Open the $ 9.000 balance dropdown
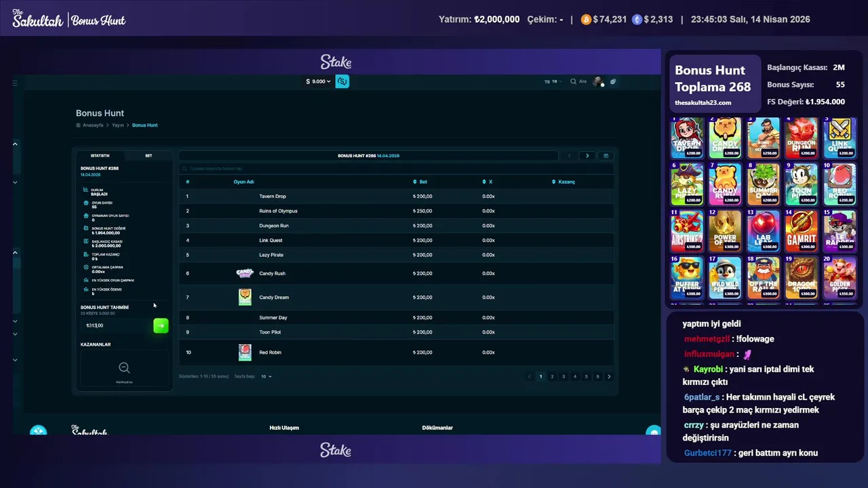Screen dimensions: 868x488 coord(318,81)
